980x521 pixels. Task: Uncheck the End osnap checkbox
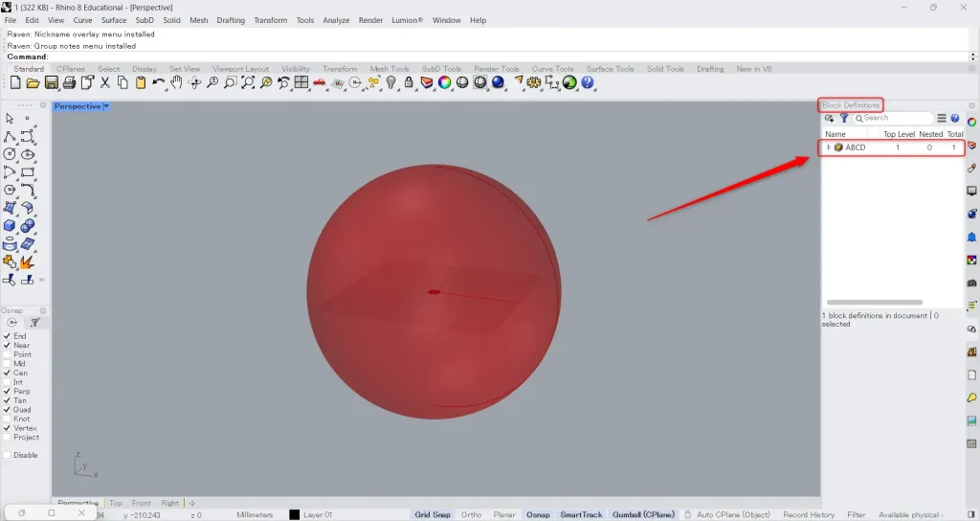coord(8,336)
